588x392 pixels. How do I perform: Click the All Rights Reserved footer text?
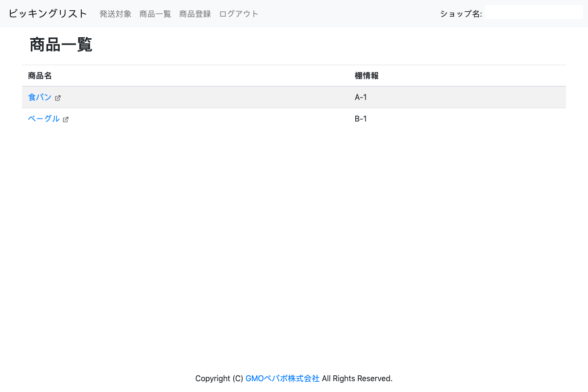357,378
